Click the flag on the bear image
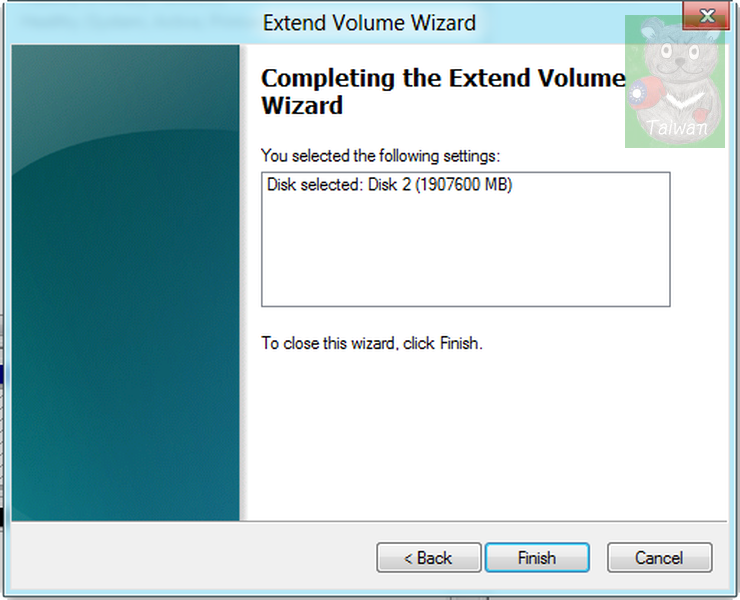Image resolution: width=740 pixels, height=600 pixels. pyautogui.click(x=639, y=92)
